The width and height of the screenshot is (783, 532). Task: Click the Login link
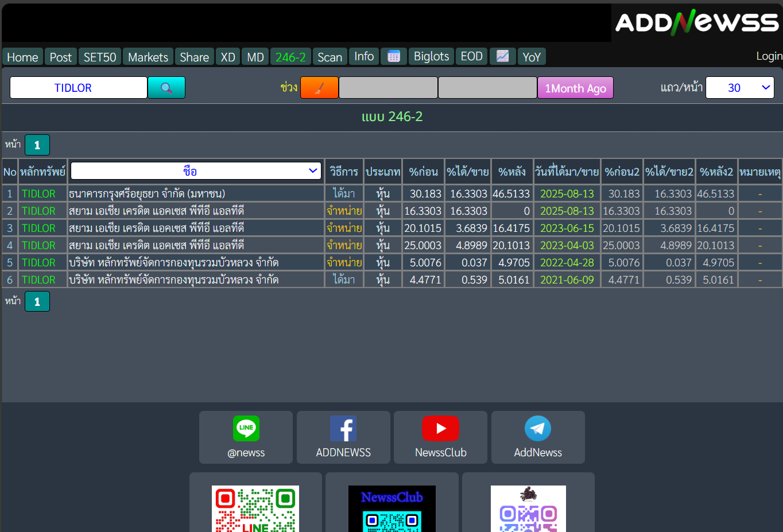coord(769,56)
